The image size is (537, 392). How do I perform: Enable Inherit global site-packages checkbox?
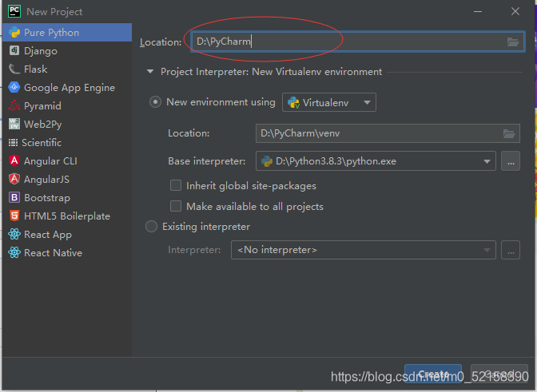point(176,185)
